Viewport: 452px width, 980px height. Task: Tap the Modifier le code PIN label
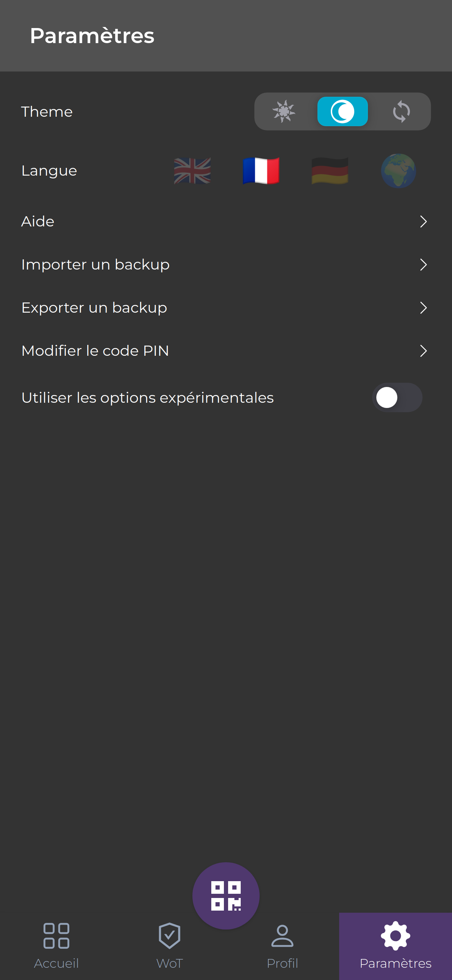pos(95,351)
